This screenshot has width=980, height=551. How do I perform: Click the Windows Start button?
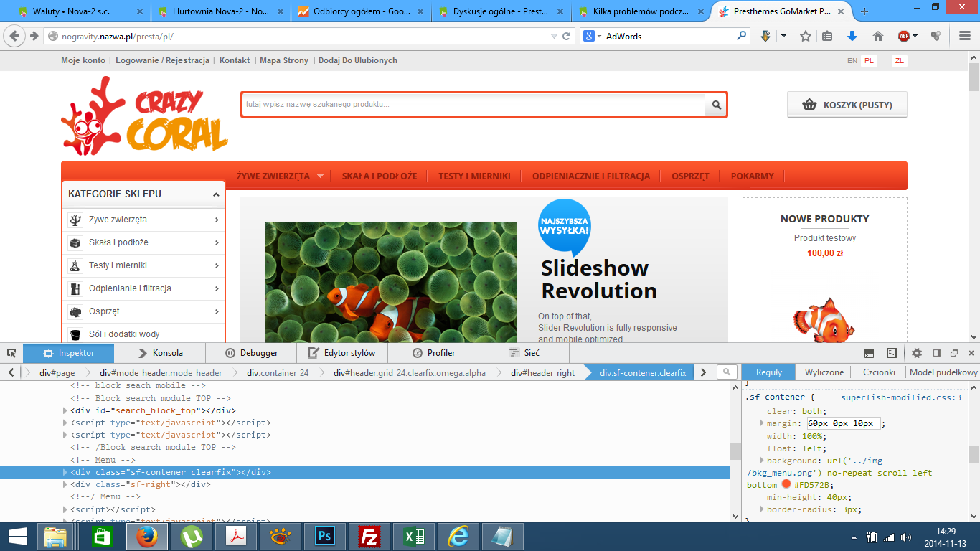pyautogui.click(x=18, y=537)
